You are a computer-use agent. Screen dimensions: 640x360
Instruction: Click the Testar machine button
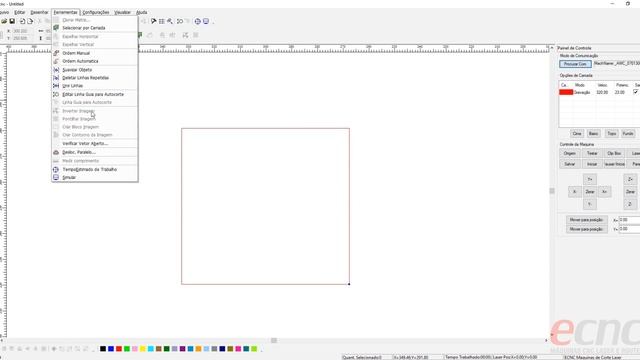click(592, 153)
